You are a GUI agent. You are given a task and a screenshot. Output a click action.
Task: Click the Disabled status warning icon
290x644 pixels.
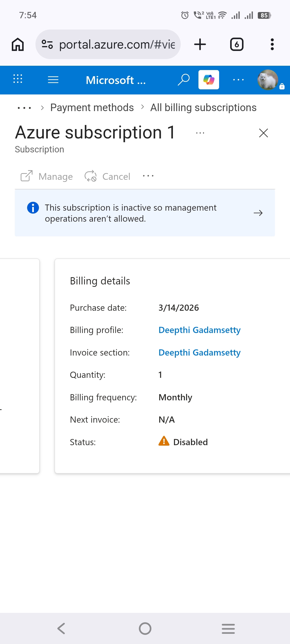(164, 441)
